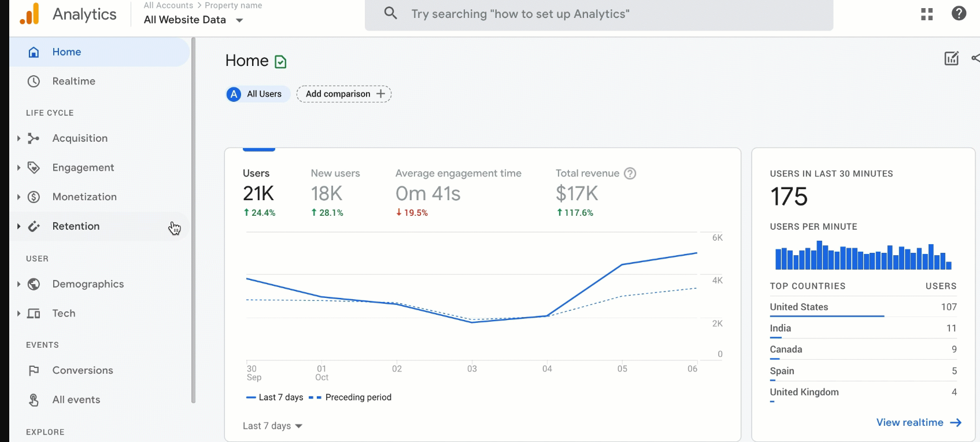Click the All events icon

coord(34,400)
